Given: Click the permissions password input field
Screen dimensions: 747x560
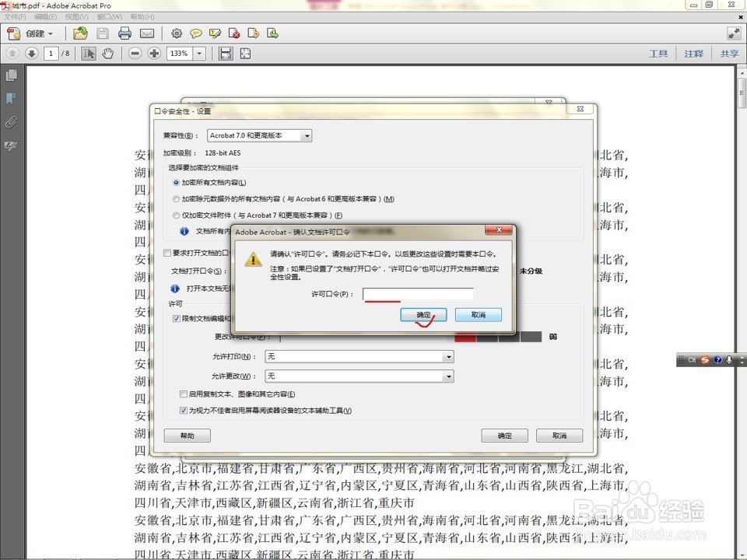Looking at the screenshot, I should (418, 294).
